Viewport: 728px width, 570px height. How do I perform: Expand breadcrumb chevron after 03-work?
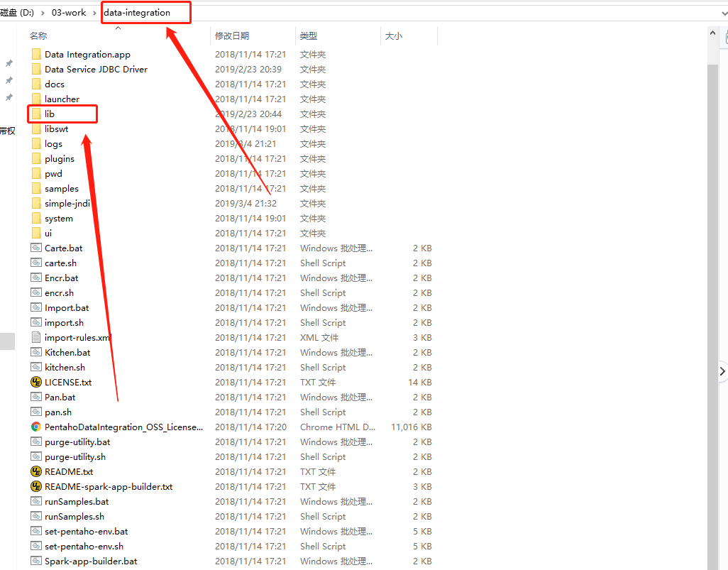coord(94,13)
